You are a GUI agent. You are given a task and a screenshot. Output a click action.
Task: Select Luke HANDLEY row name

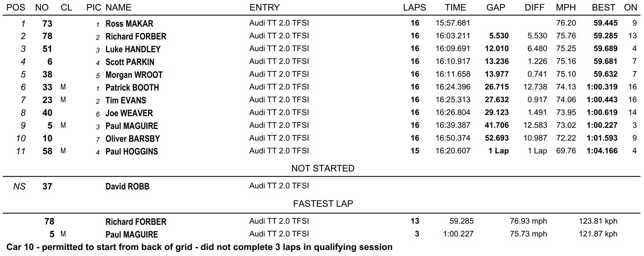[x=133, y=49]
